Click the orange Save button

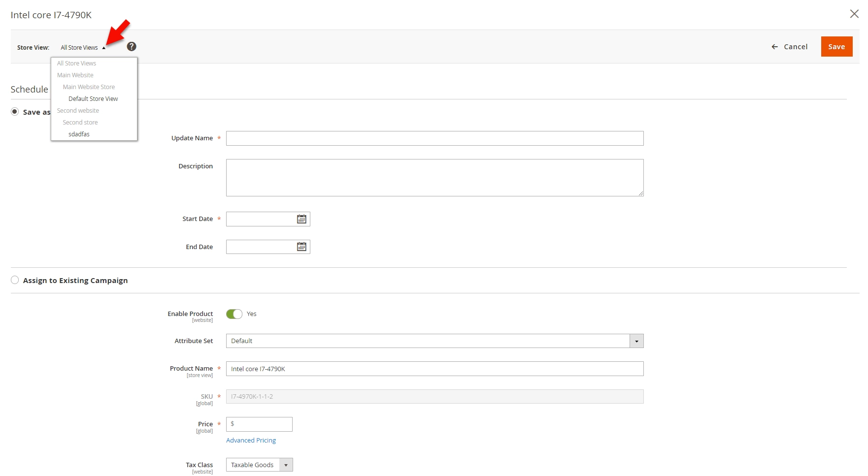[x=836, y=47]
